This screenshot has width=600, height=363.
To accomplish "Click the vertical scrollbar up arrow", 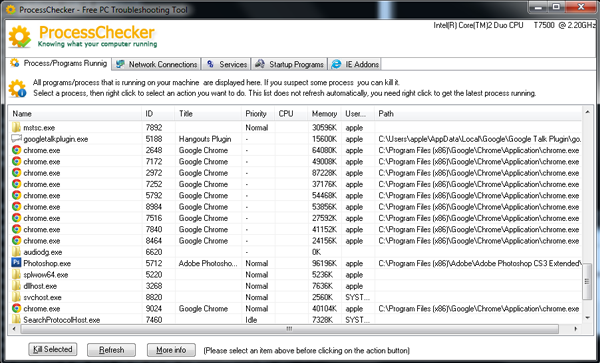I will (587, 112).
